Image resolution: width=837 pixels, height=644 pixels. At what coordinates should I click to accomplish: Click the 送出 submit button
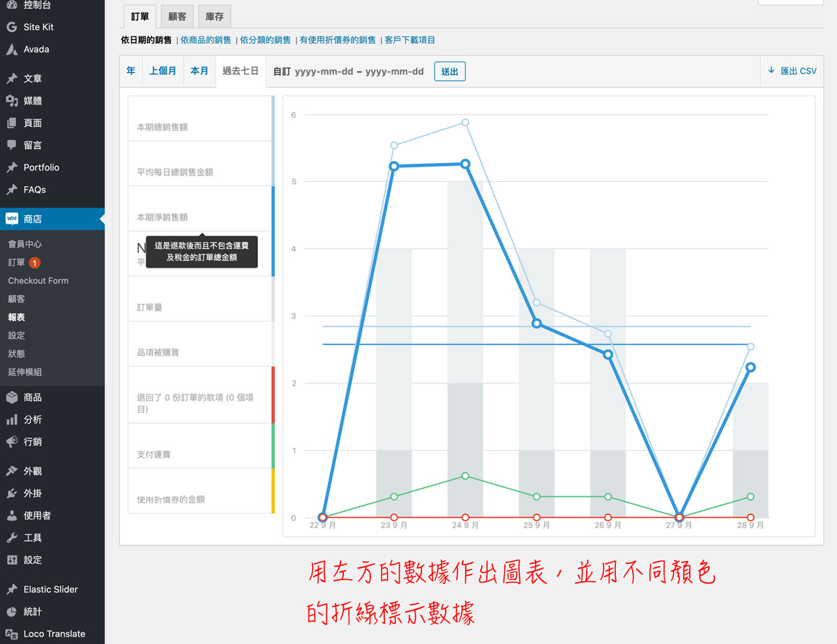click(x=450, y=71)
